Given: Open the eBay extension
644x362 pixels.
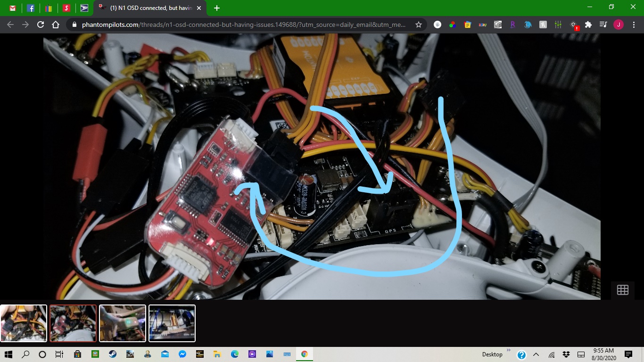Looking at the screenshot, I should [483, 25].
